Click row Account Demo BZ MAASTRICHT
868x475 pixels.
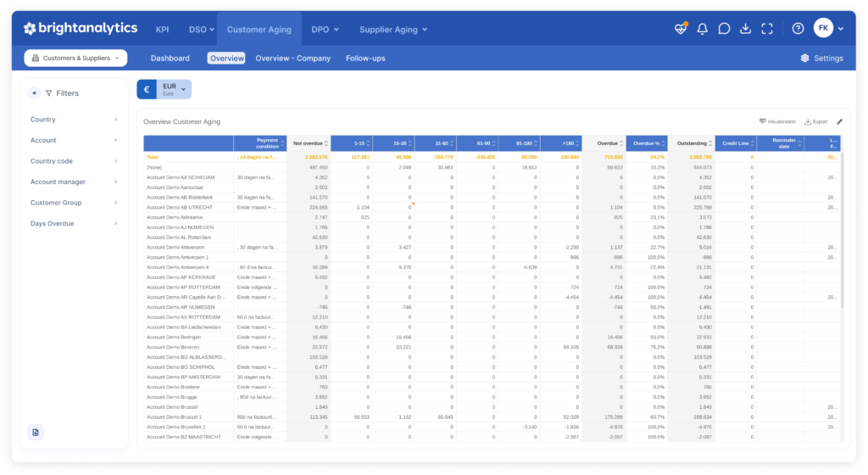[x=492, y=437]
